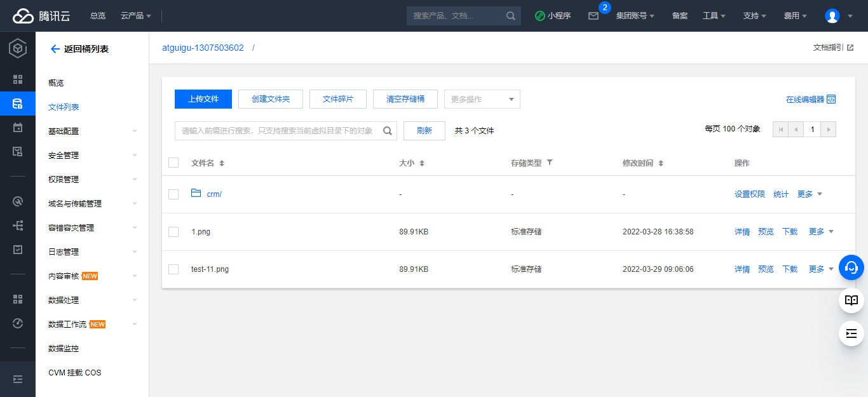This screenshot has height=397, width=868.
Task: Expand 更多 menu for crm/ folder
Action: point(810,194)
